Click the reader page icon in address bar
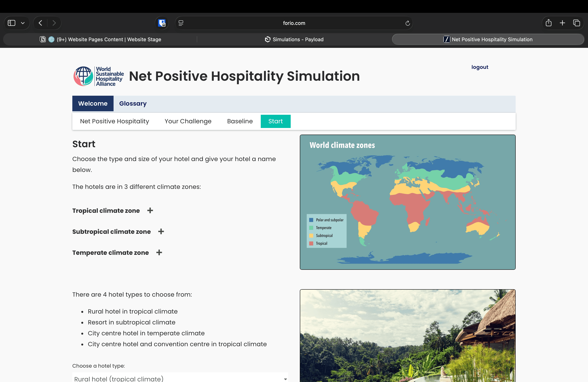Screen dimensions: 588x382 point(181,23)
